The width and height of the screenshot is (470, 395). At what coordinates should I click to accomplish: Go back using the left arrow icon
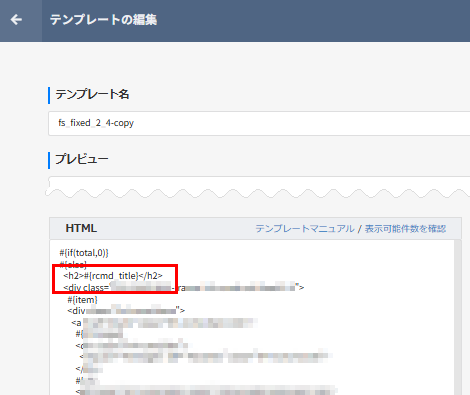coord(16,20)
